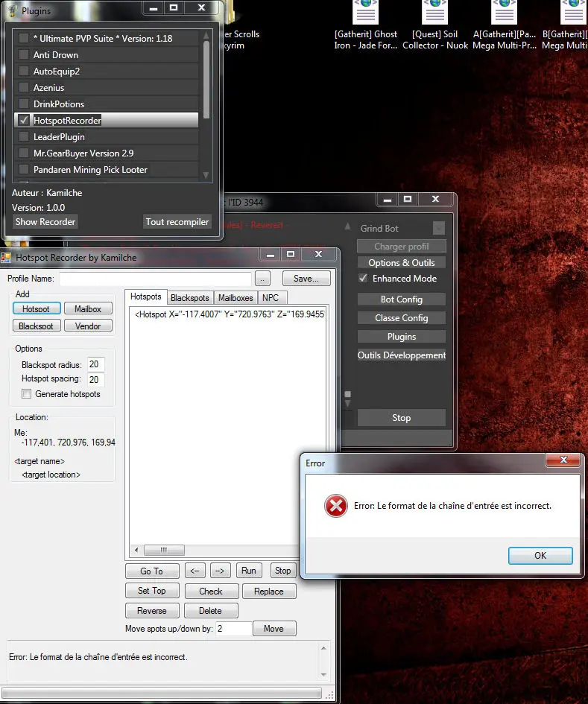Open the Quest Soil Collector desktop file
The width and height of the screenshot is (588, 704).
435,15
